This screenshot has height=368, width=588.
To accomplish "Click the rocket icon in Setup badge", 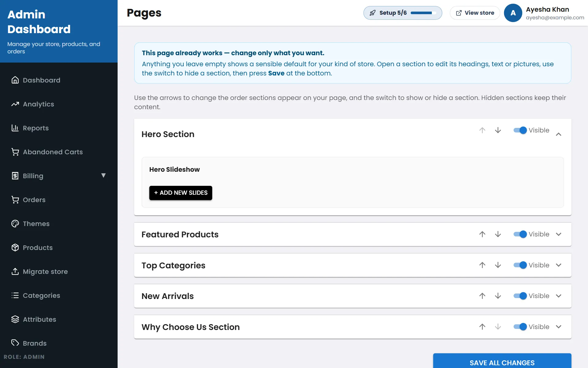I will [x=372, y=13].
